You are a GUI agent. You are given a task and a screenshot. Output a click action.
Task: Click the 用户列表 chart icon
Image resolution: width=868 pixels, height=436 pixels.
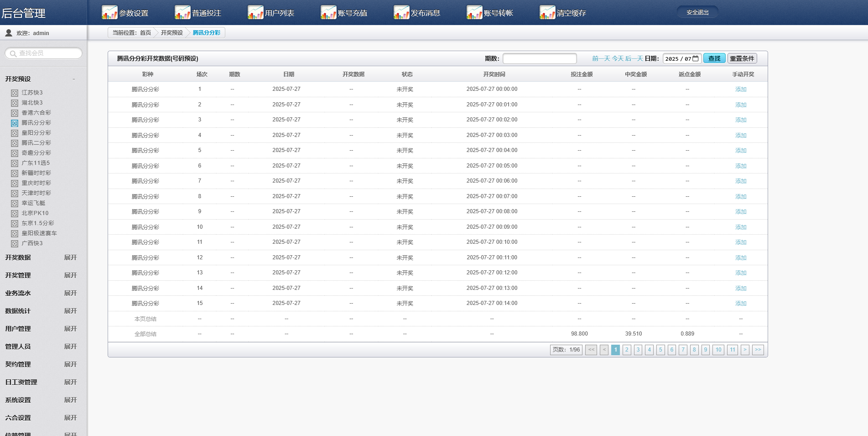pos(255,12)
